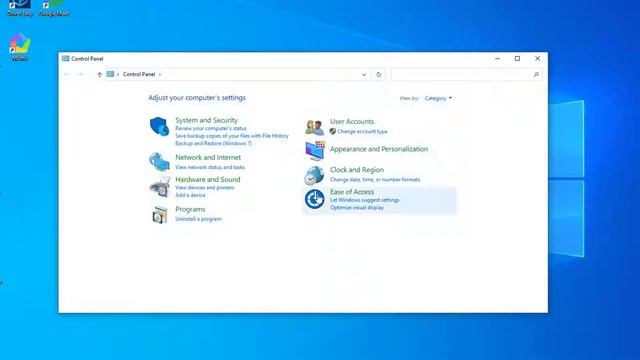
Task: Open the Google Meet desktop shortcut
Action: pyautogui.click(x=54, y=8)
